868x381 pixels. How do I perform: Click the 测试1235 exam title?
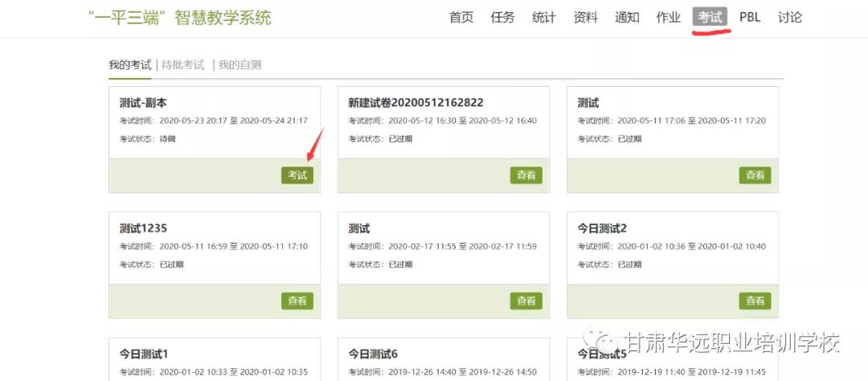(143, 229)
